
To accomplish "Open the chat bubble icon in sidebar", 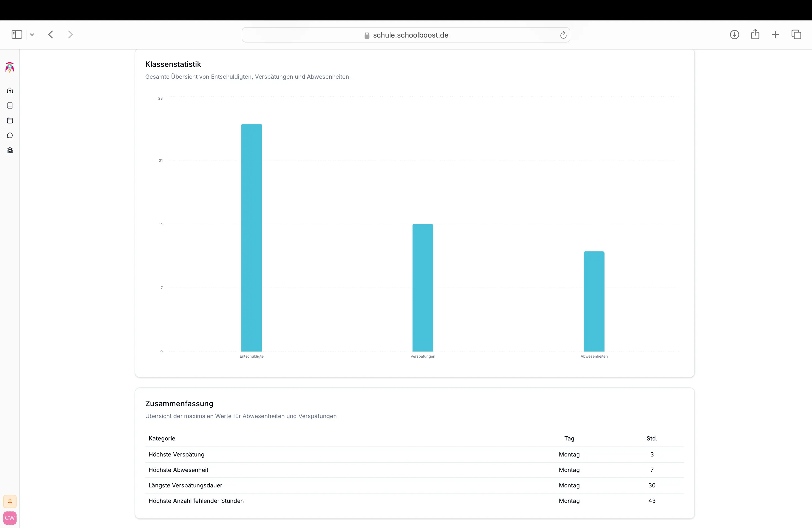I will click(x=10, y=135).
